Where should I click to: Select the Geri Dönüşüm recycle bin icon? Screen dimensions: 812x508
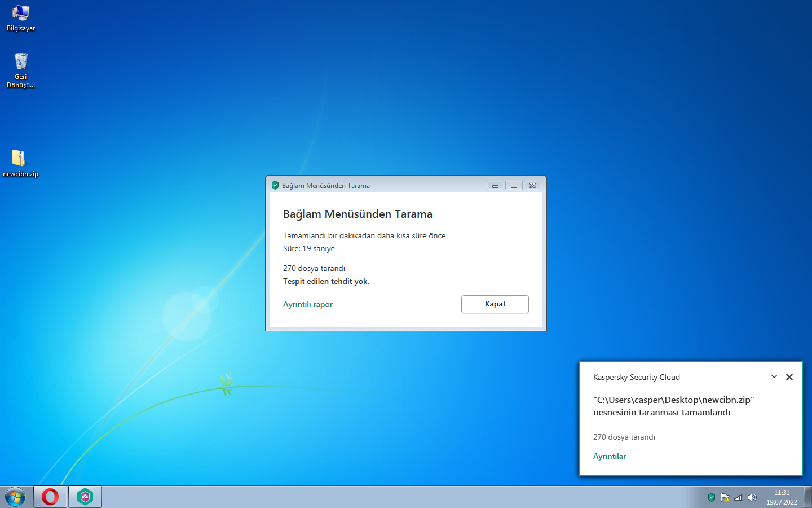[x=21, y=71]
